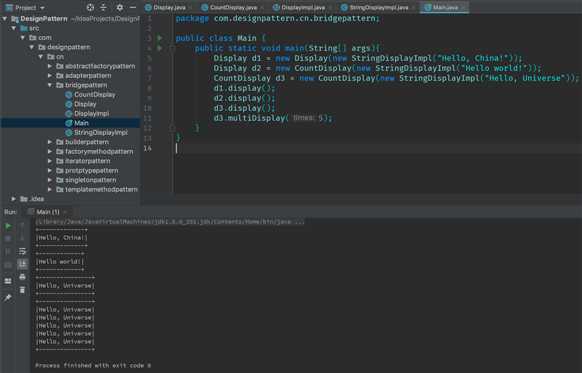
Task: Collapse the DesignPattern root node
Action: [5, 19]
